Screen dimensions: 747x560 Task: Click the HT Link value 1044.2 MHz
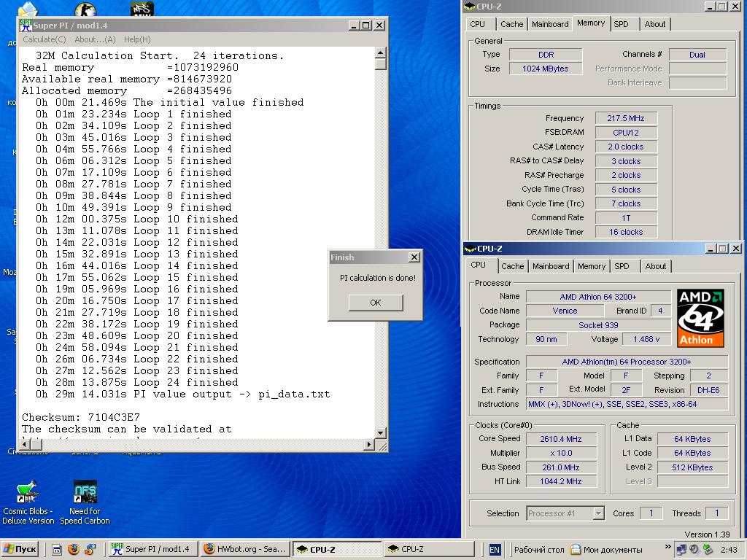tap(561, 481)
